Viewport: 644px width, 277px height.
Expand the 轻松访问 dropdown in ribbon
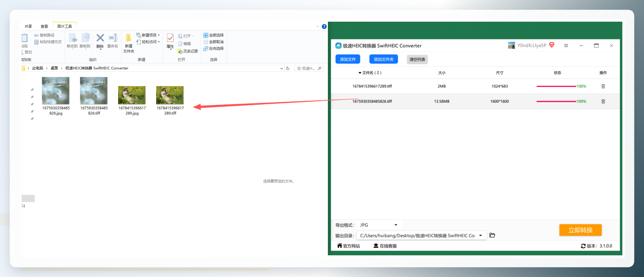[x=159, y=42]
